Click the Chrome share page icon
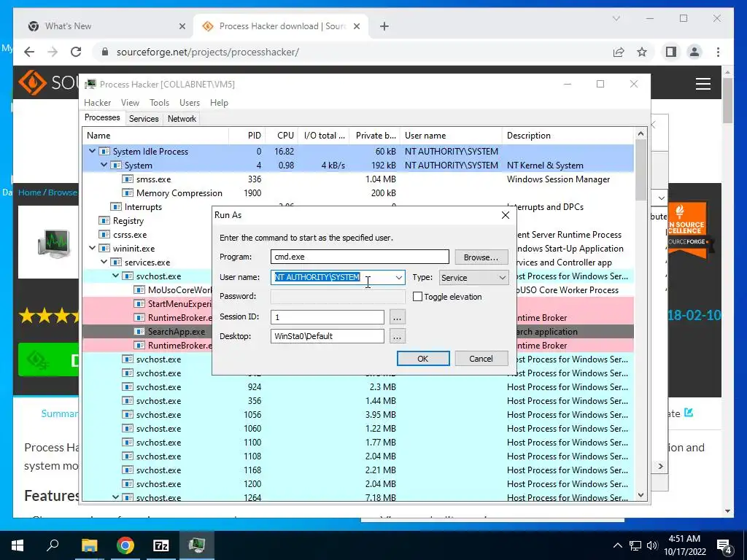The image size is (747, 560). [x=619, y=52]
